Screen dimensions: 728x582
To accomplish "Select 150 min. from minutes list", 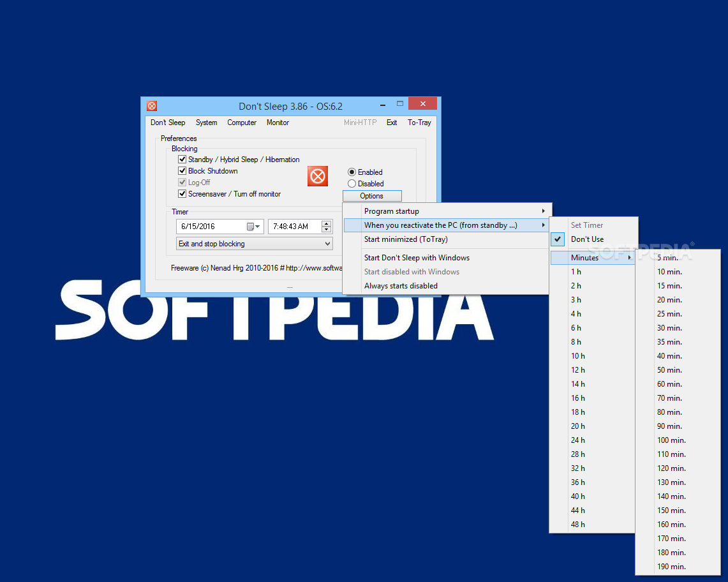I will [x=678, y=511].
